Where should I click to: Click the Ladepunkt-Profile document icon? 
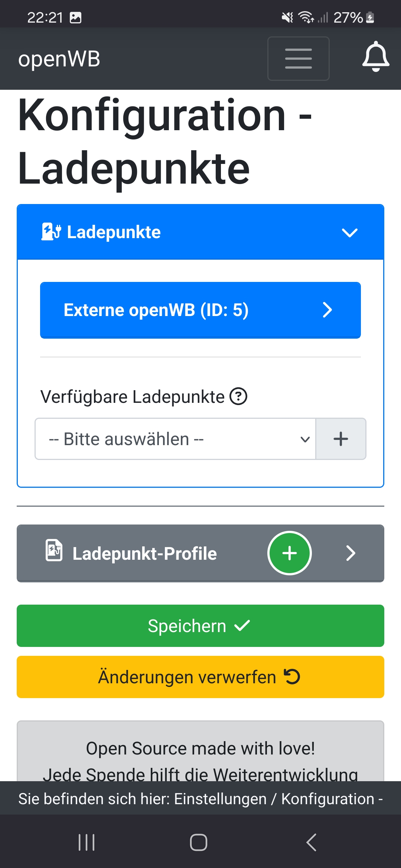pyautogui.click(x=54, y=550)
